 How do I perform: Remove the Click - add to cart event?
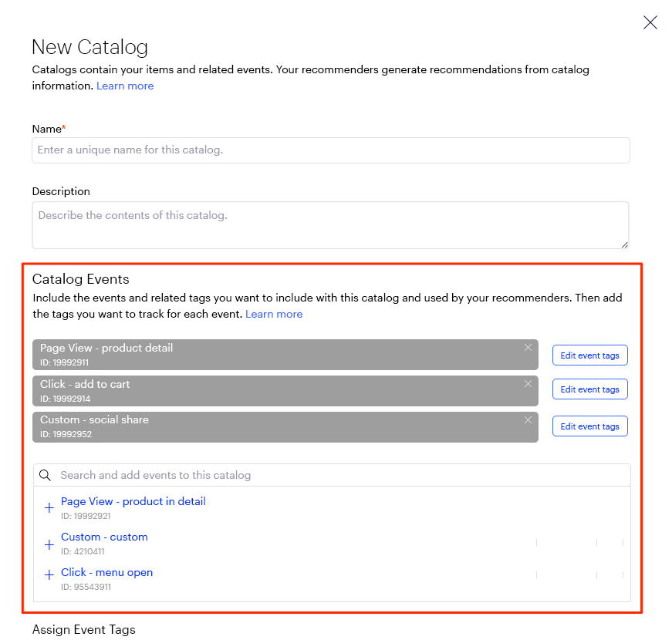pyautogui.click(x=528, y=384)
